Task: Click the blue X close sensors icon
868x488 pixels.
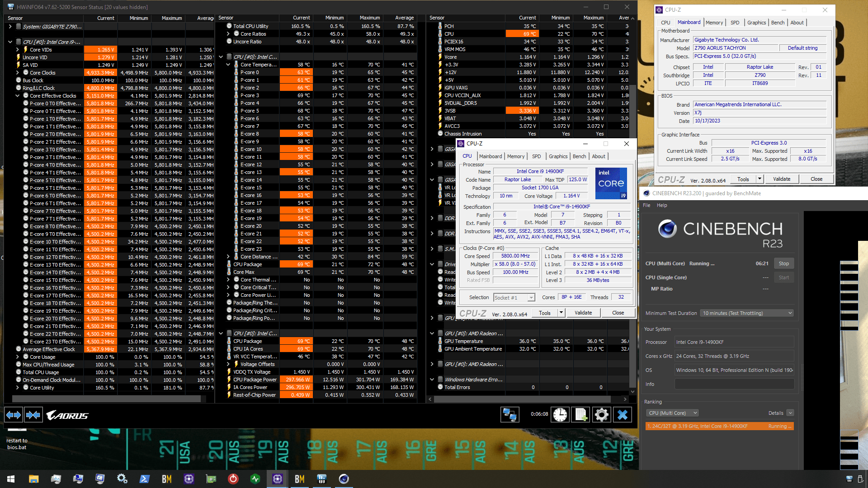Action: click(x=623, y=415)
